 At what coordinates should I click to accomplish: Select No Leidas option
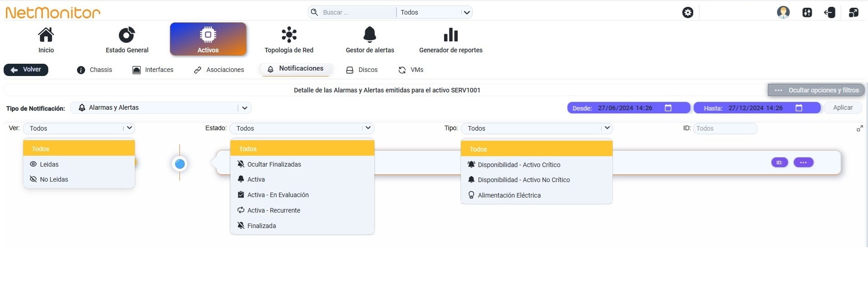[x=79, y=179]
